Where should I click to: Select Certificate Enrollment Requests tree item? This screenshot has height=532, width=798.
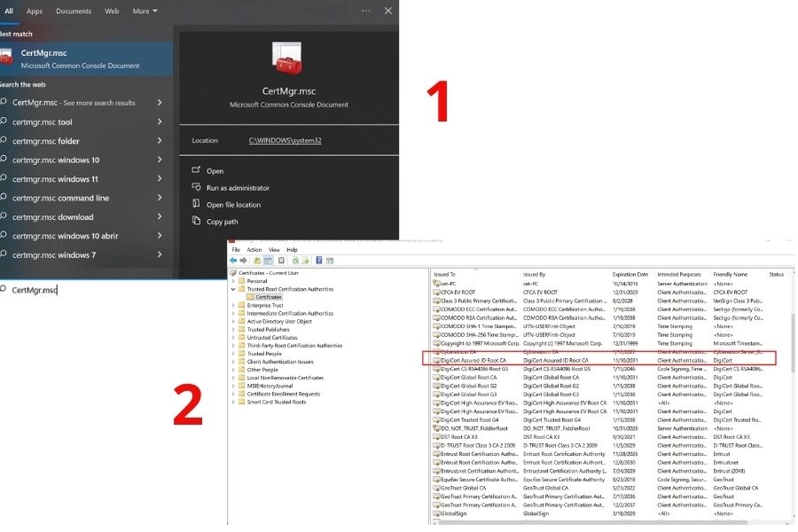[x=284, y=394]
